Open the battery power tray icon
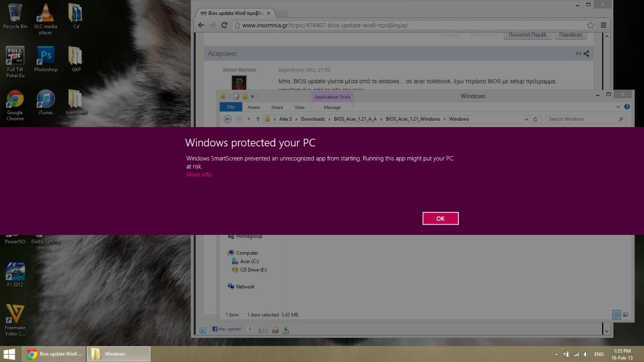Image resolution: width=644 pixels, height=362 pixels. pos(566,354)
